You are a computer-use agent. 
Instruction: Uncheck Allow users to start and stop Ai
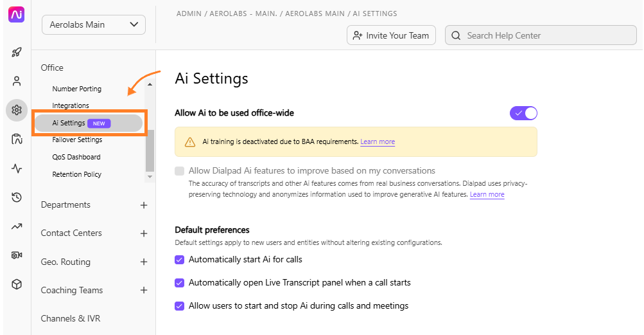tap(180, 306)
